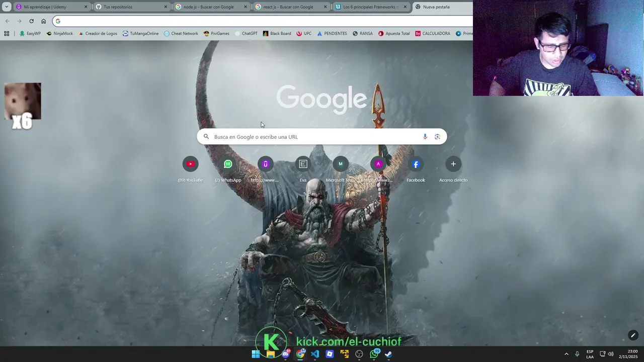644x362 pixels.
Task: Click the magnifier icon in search box
Action: pos(206,137)
